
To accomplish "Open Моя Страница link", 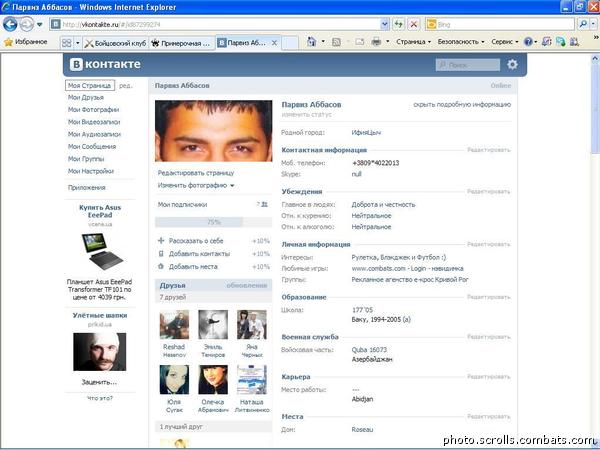I will (90, 85).
